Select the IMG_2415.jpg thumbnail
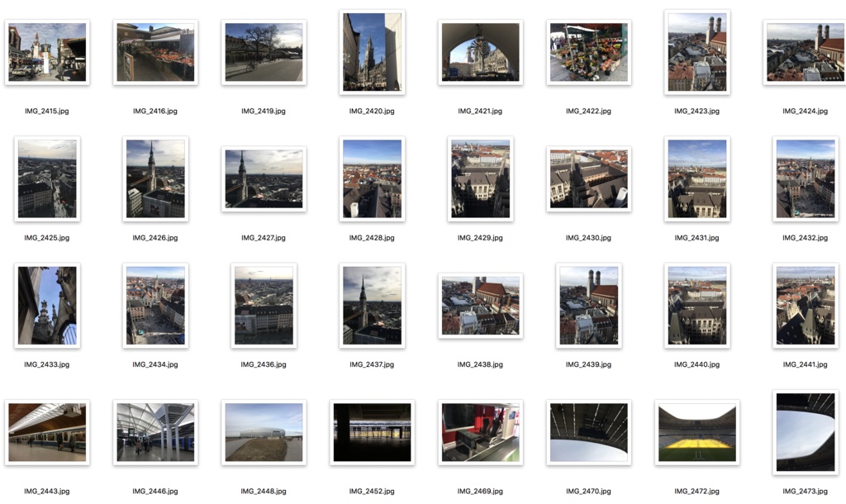The width and height of the screenshot is (846, 504). (x=47, y=52)
